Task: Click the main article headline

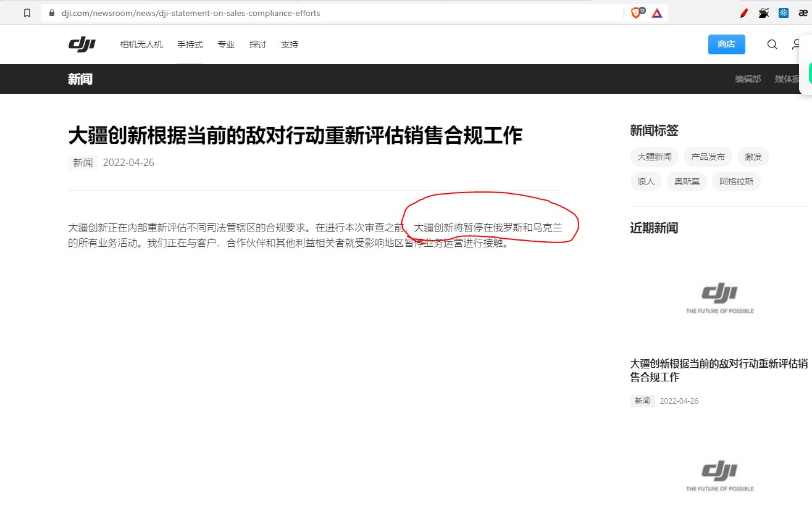Action: 295,135
